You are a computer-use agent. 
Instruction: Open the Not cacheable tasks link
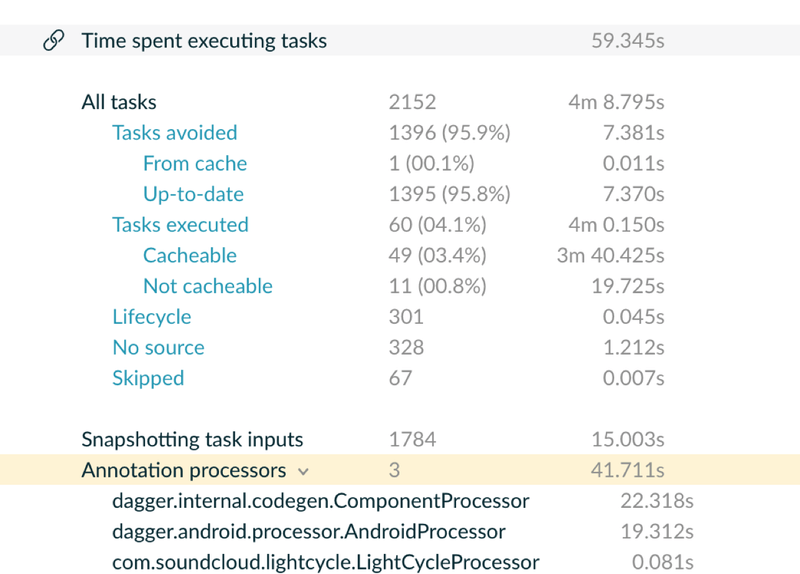pyautogui.click(x=208, y=286)
